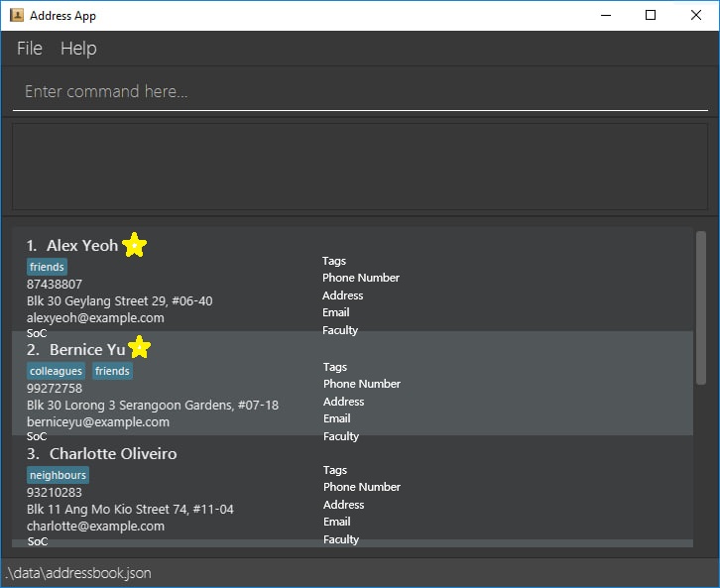Click the empty result display box

[x=359, y=167]
